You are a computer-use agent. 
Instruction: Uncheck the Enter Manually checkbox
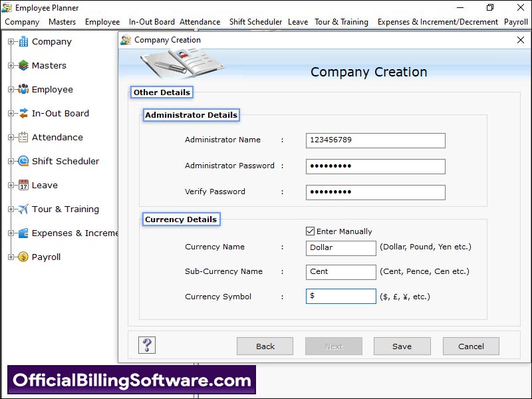pyautogui.click(x=310, y=231)
